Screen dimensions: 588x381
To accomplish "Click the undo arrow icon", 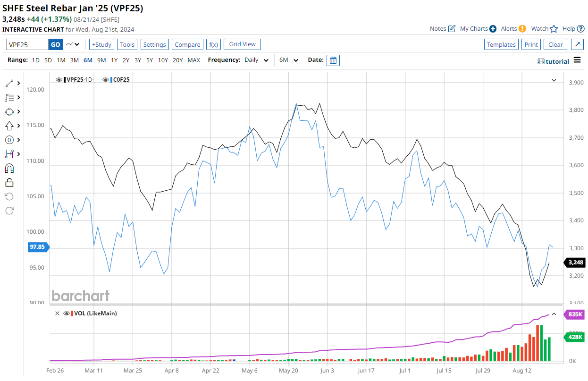I will pyautogui.click(x=9, y=196).
